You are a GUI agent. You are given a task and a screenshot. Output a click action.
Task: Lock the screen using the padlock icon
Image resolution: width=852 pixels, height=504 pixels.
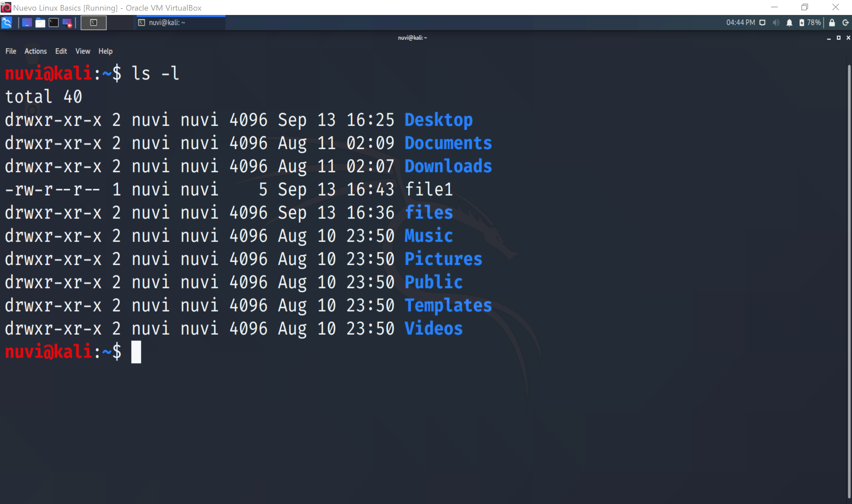coord(832,23)
